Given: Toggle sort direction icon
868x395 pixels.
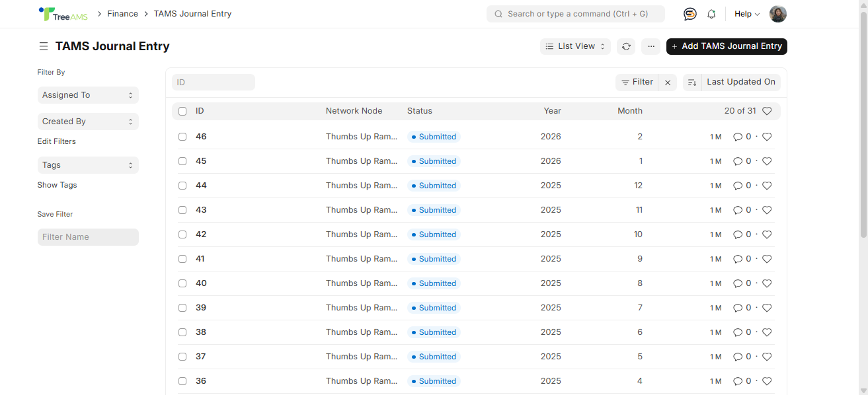Looking at the screenshot, I should click(x=692, y=83).
